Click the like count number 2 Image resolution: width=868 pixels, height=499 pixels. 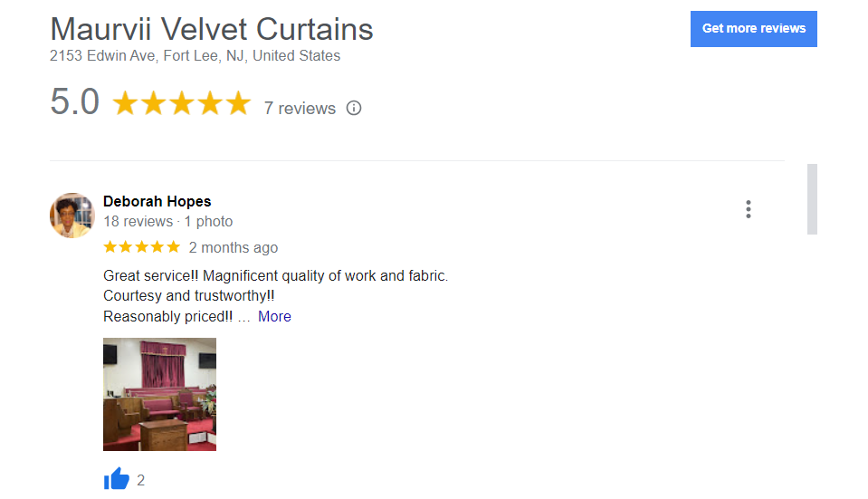click(141, 480)
